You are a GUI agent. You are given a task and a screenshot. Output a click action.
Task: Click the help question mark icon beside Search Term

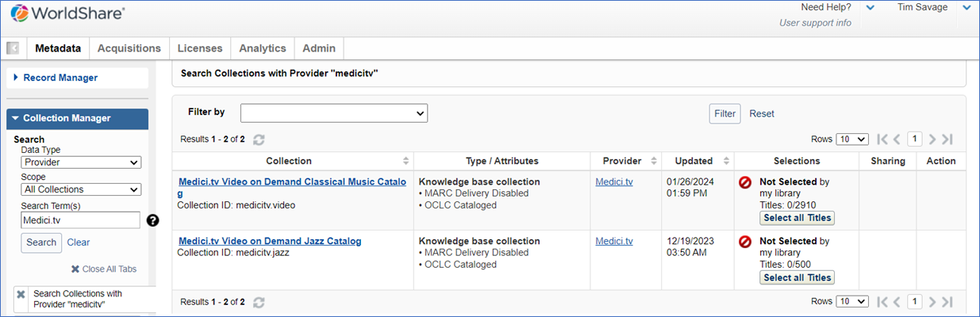[x=153, y=220]
